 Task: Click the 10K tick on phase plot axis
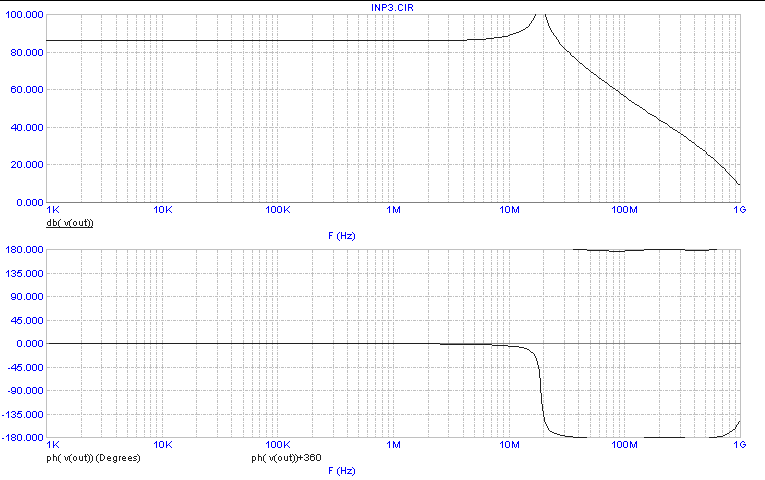(162, 445)
